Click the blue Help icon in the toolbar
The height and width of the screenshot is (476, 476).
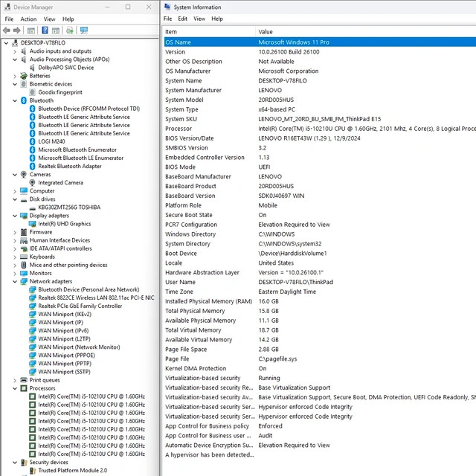[45, 30]
